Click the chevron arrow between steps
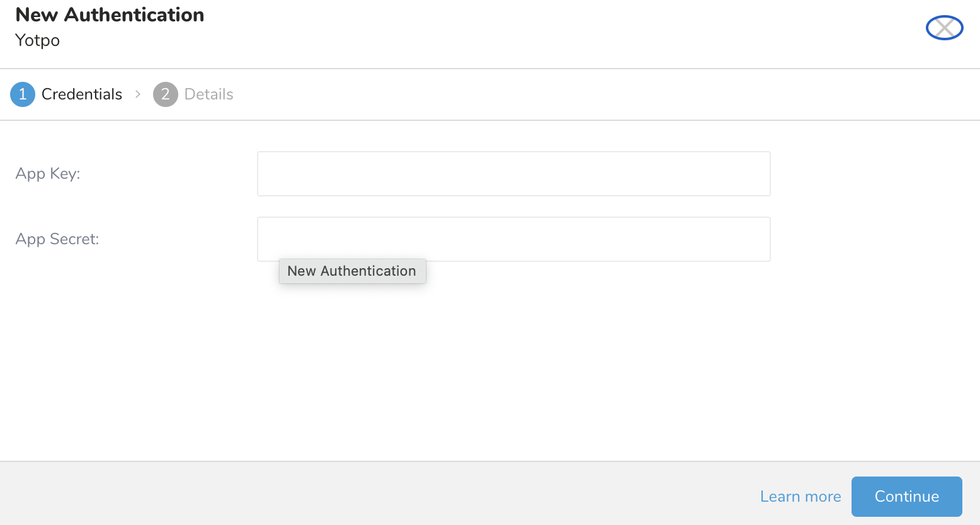Viewport: 980px width, 525px height. [x=138, y=94]
